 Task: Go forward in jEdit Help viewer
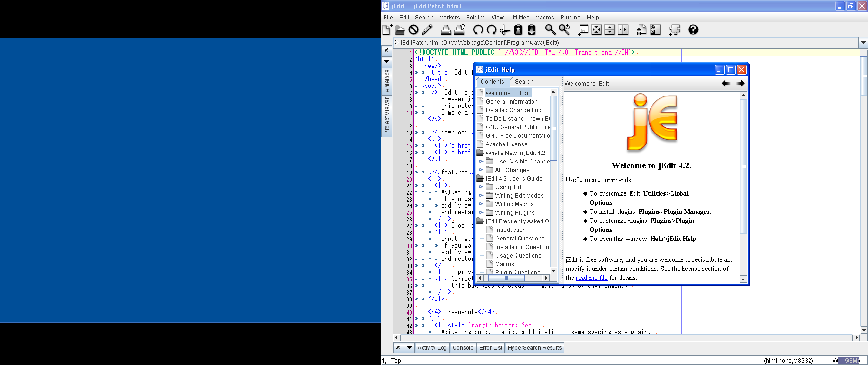[740, 83]
